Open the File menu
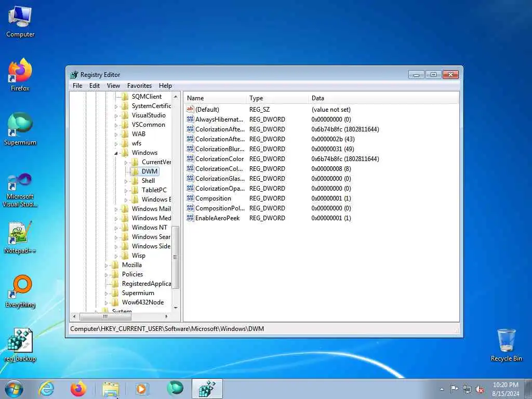Screen dimensions: 532x399 [x=77, y=86]
